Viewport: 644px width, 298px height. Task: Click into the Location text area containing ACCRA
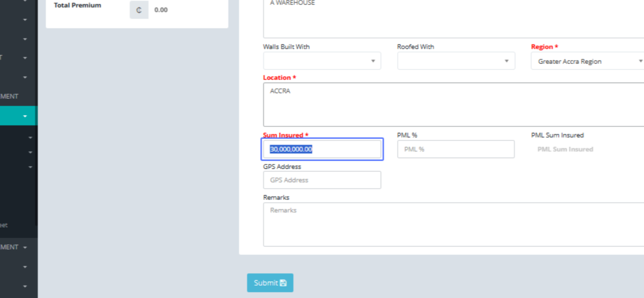coord(453,105)
